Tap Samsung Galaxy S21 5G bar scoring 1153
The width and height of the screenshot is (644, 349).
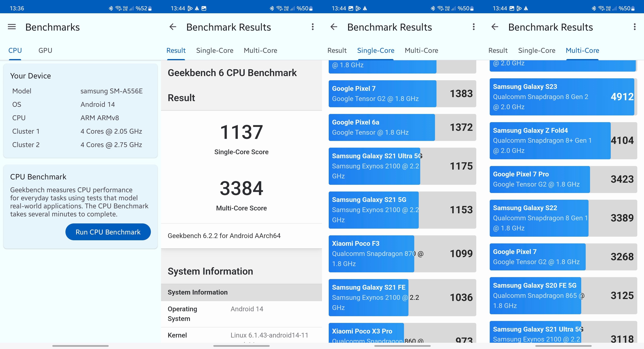402,210
